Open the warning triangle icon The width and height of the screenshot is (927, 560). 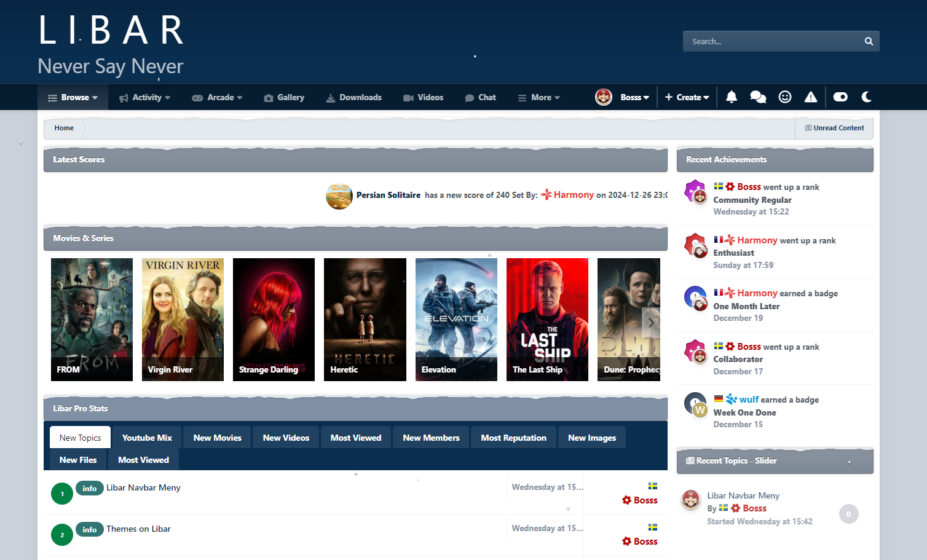pos(811,97)
